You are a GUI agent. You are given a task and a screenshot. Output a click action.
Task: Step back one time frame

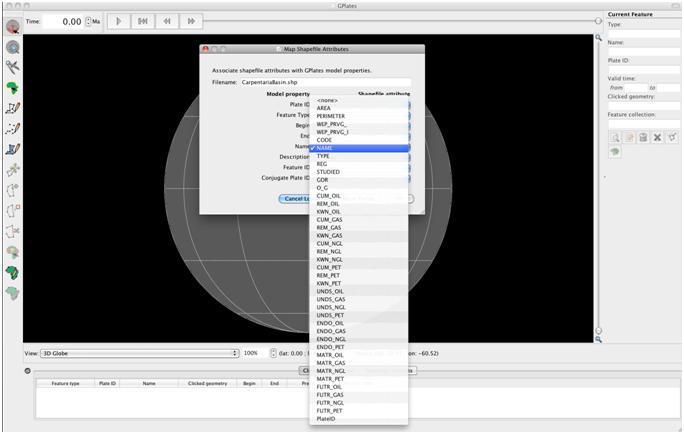coord(167,21)
